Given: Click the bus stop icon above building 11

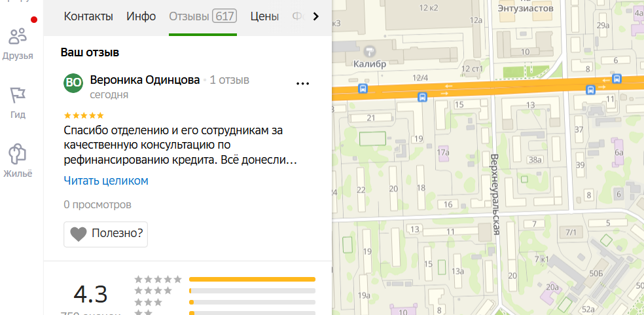Looking at the screenshot, I should tap(590, 89).
